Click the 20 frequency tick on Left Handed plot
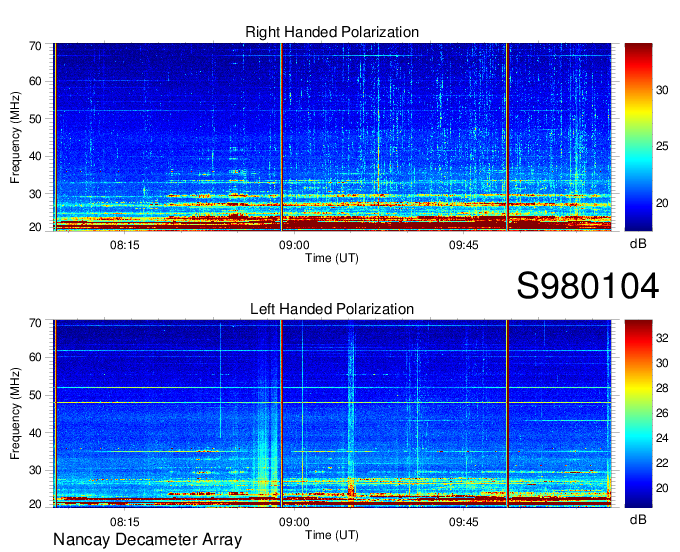 click(x=35, y=504)
